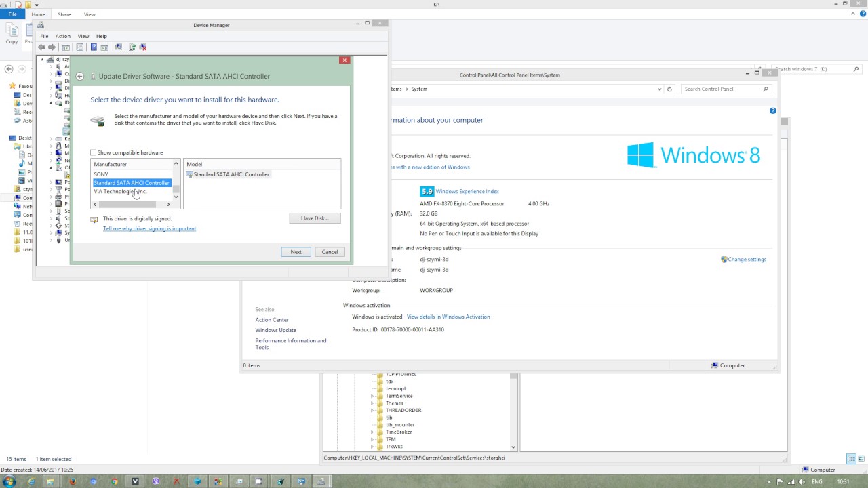Collapse the dj-szy computer root in Device Manager
The width and height of the screenshot is (868, 488).
tap(42, 59)
